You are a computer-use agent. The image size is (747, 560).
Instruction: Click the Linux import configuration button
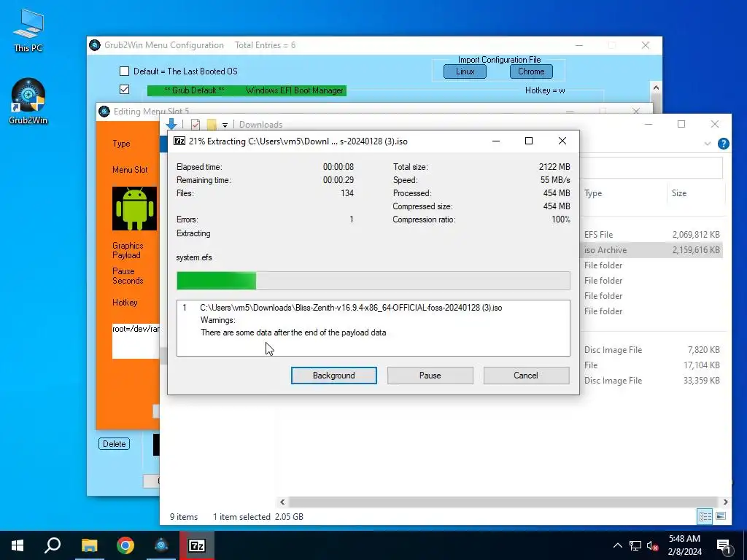(x=465, y=71)
